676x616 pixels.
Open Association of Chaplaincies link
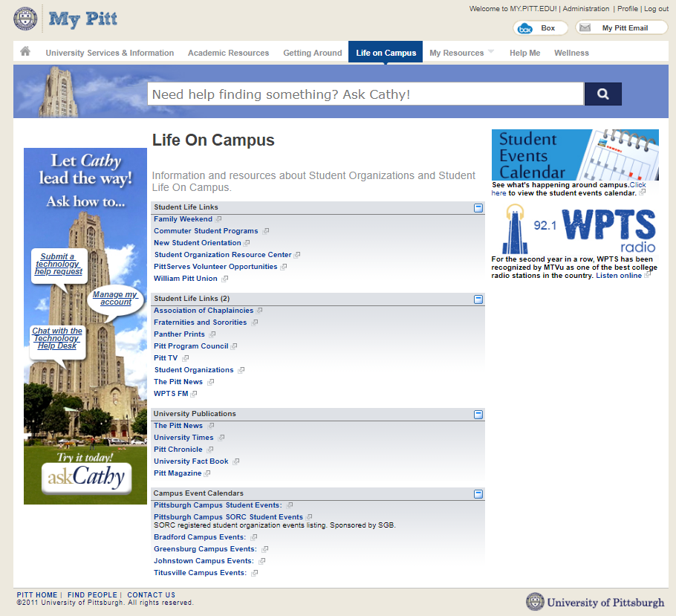pyautogui.click(x=204, y=311)
